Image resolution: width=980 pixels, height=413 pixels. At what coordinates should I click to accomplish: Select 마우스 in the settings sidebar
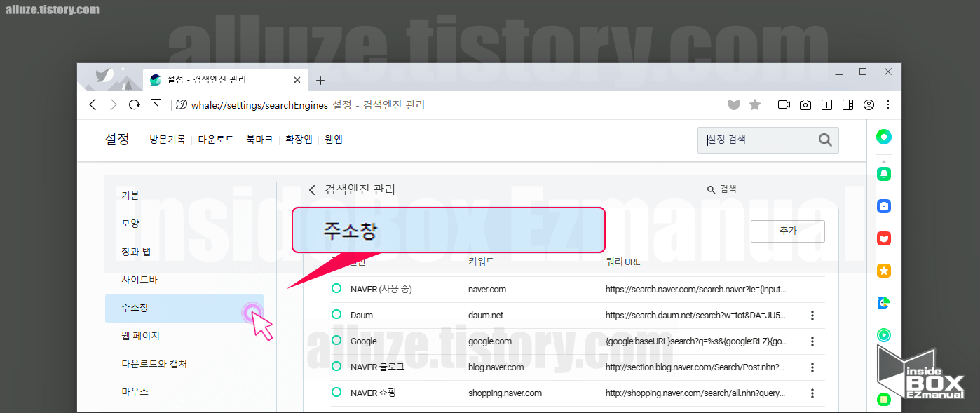(x=184, y=392)
